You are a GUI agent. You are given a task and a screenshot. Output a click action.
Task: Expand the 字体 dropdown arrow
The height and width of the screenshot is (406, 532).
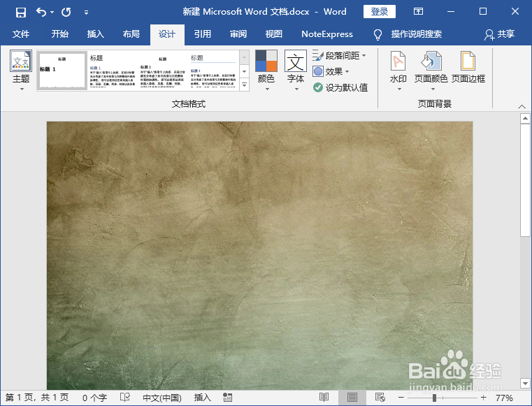(x=296, y=89)
